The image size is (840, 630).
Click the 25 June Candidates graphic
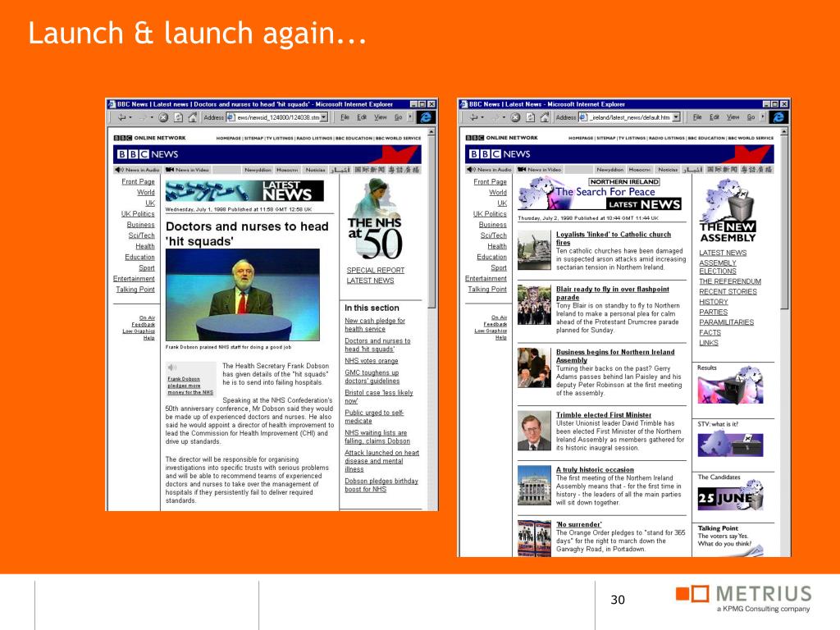coord(730,496)
